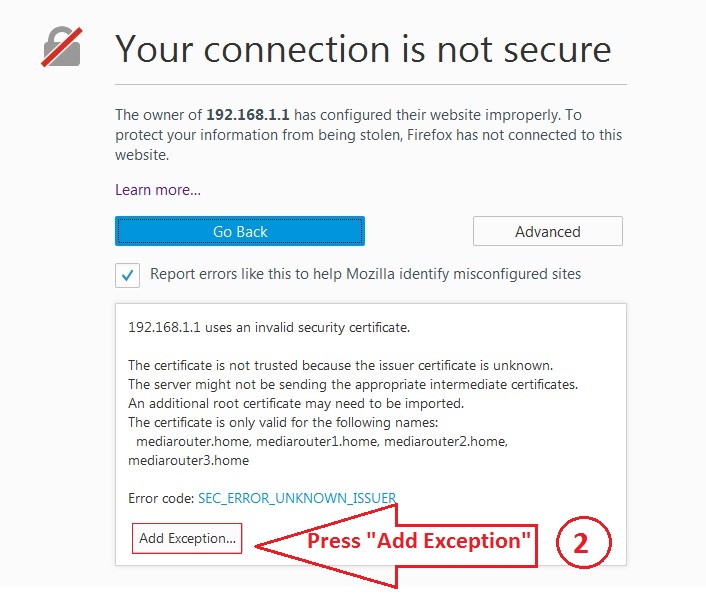Click the Your connection is not secure heading
706x602 pixels.
tap(363, 49)
